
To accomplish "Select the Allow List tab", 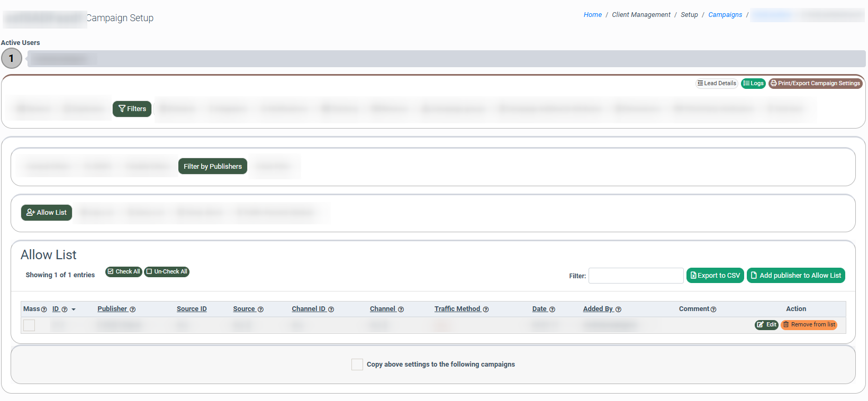I will point(47,213).
